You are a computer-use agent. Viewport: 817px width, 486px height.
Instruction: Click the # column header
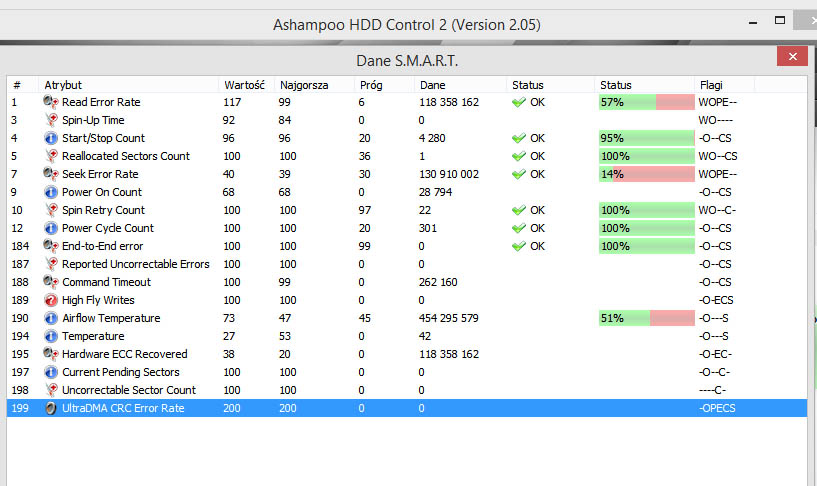click(22, 85)
